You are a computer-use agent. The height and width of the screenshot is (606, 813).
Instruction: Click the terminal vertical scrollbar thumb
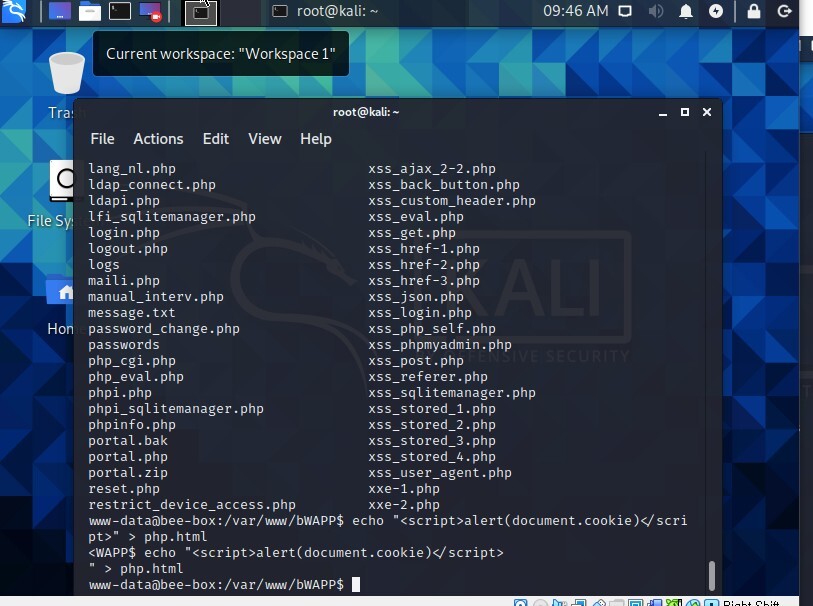[711, 575]
